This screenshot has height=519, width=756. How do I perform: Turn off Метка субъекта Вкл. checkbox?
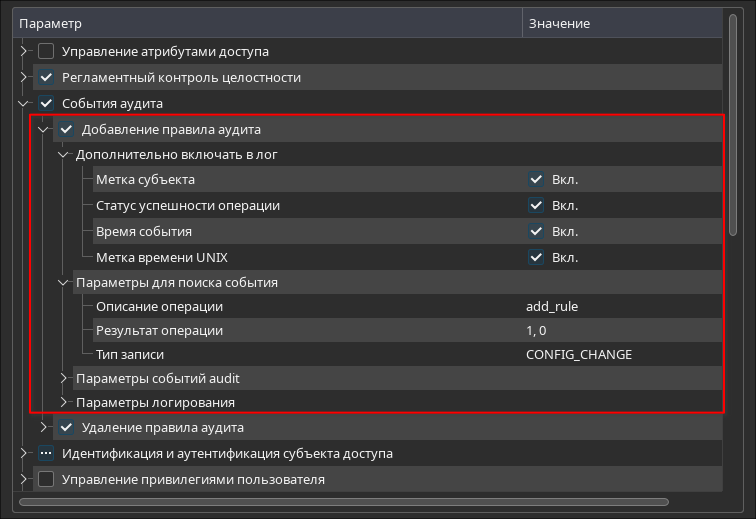[536, 180]
